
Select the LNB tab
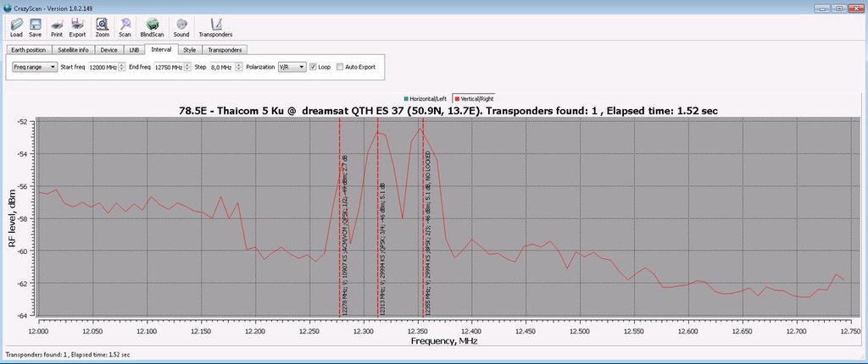coord(134,50)
